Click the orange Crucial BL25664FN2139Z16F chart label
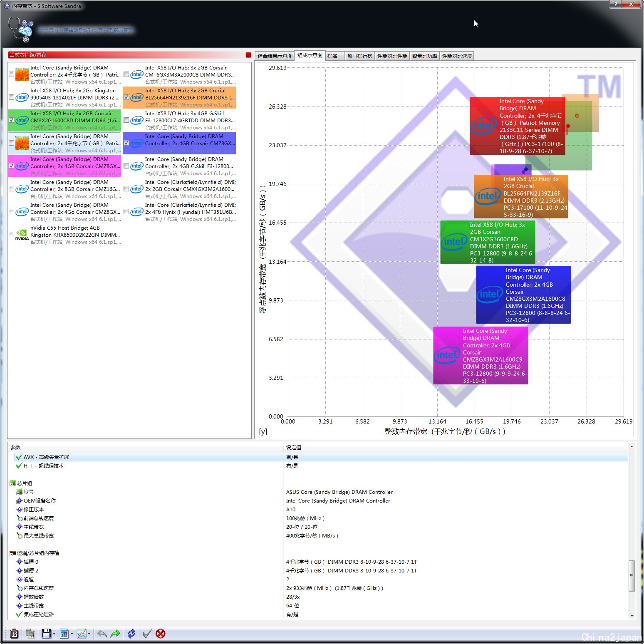The width and height of the screenshot is (644, 644). 521,197
